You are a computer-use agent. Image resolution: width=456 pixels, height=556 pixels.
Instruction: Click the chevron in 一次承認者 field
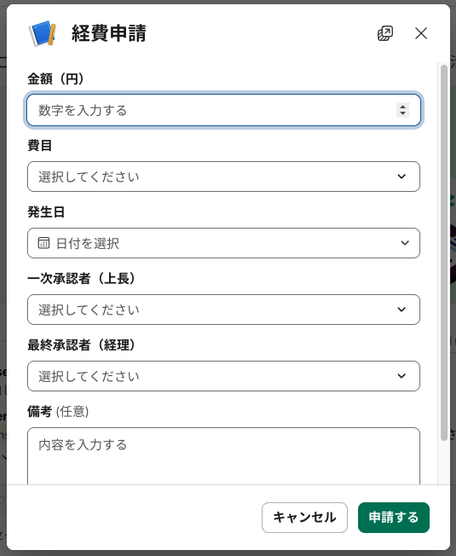[x=401, y=309]
